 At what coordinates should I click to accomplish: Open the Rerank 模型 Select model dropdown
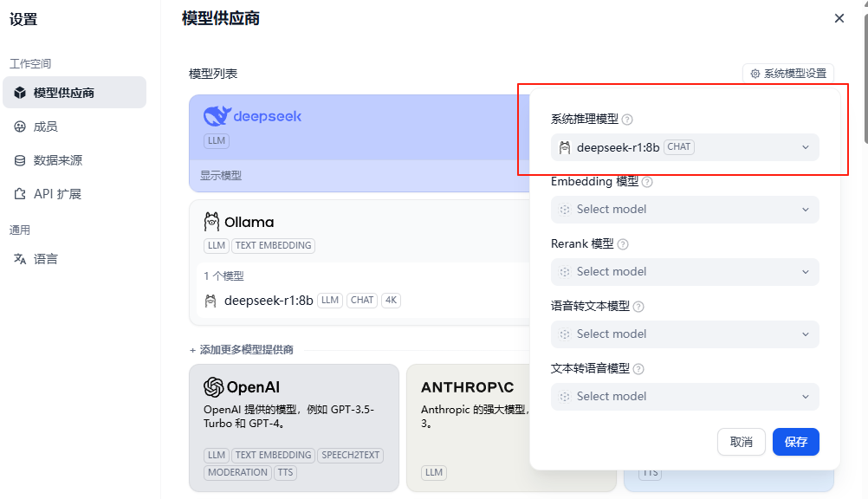(x=684, y=272)
